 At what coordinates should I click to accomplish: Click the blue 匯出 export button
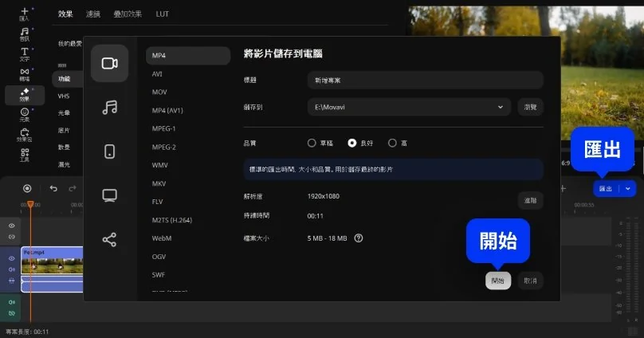click(x=606, y=189)
